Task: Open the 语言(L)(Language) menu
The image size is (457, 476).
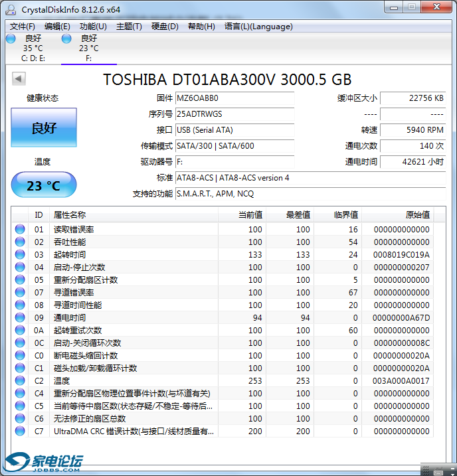Action: [x=258, y=27]
